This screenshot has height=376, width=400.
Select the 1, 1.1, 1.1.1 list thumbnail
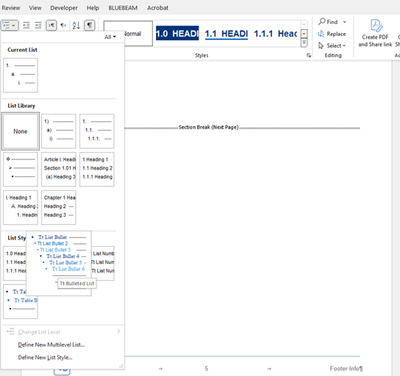point(97,131)
